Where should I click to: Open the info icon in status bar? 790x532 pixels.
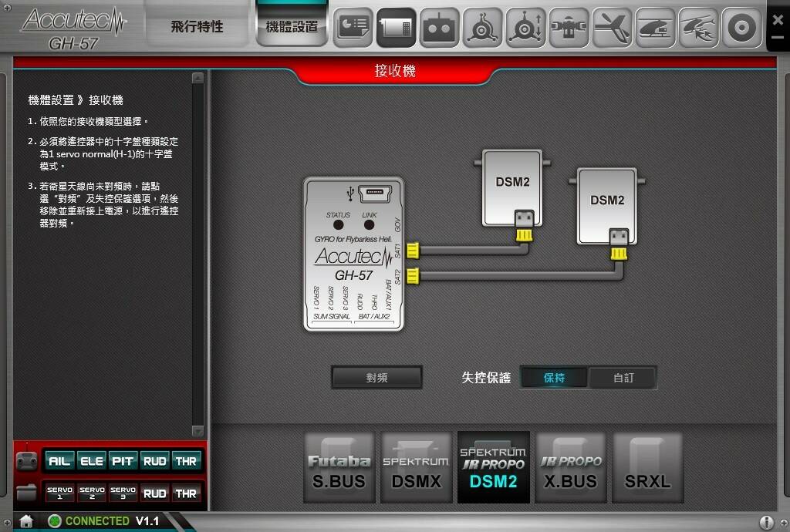point(766,523)
